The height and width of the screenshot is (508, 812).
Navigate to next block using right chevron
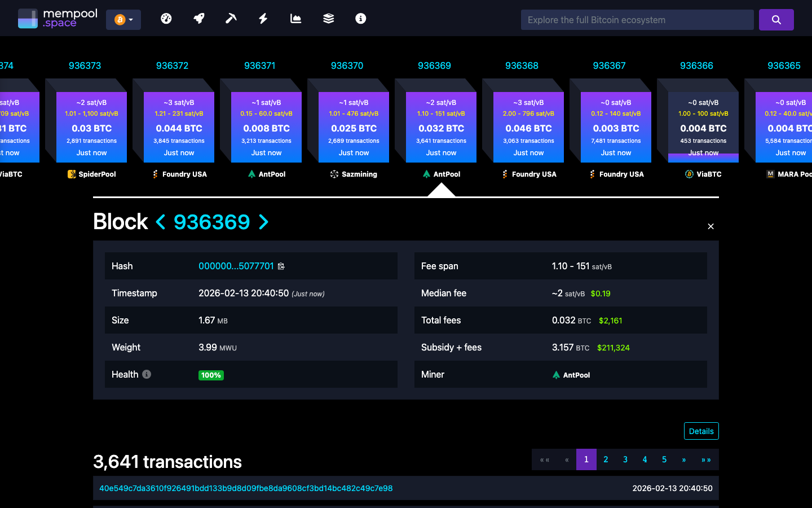(x=263, y=222)
